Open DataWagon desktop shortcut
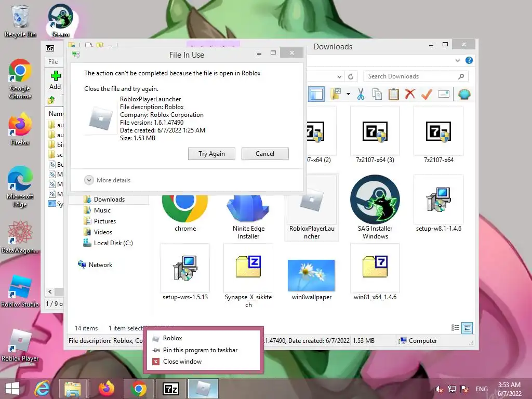Screen dimensions: 532x399 point(20,237)
